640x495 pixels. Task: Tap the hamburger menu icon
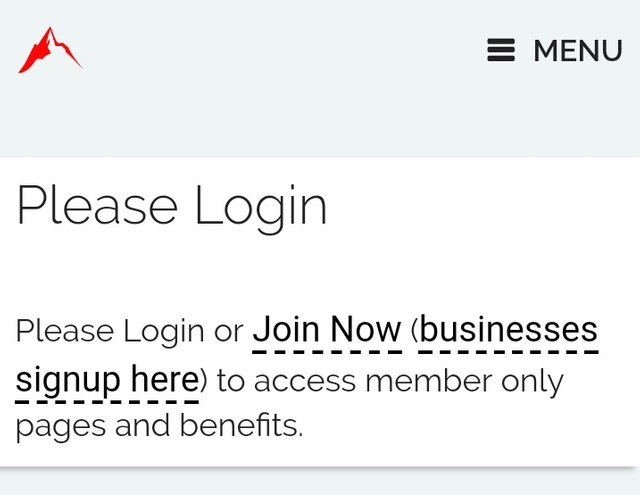coord(501,50)
